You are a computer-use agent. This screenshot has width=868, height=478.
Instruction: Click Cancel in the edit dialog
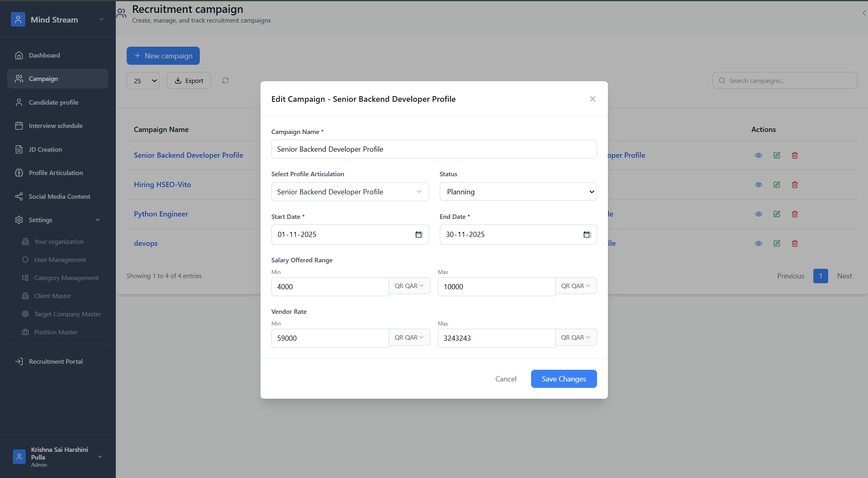tap(506, 379)
